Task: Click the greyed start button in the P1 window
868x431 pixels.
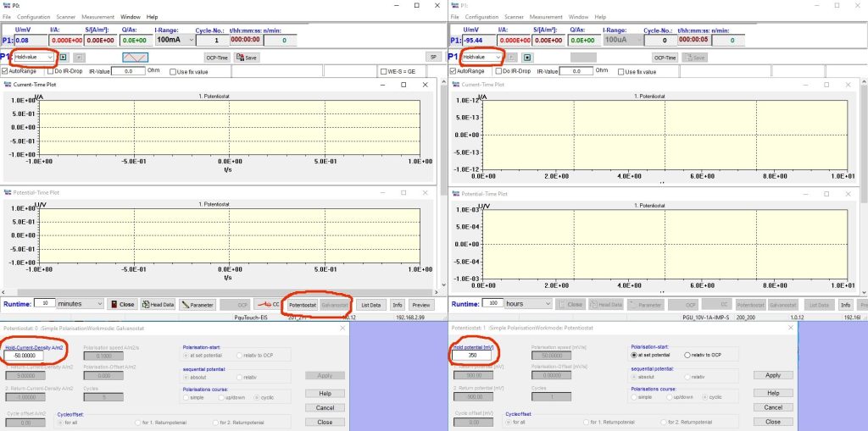Action: pos(512,57)
